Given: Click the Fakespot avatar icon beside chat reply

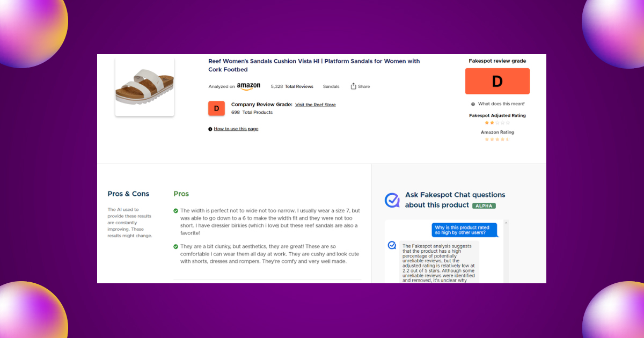Looking at the screenshot, I should coord(392,245).
